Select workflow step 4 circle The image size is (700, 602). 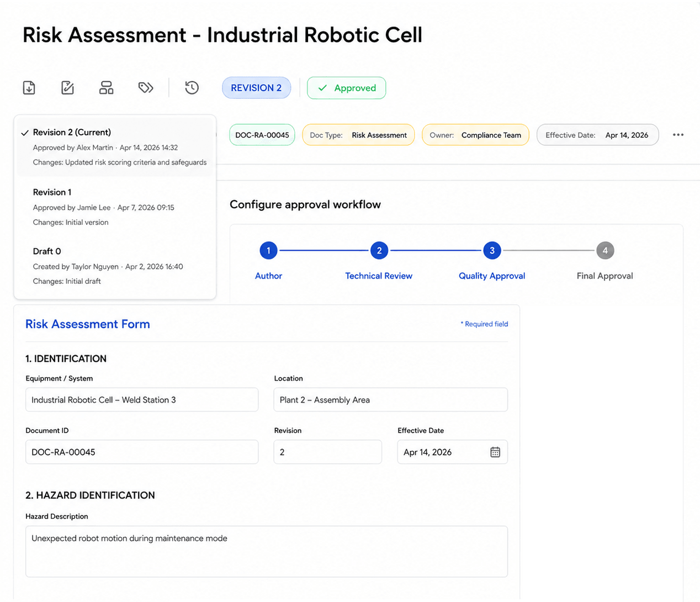coord(605,251)
